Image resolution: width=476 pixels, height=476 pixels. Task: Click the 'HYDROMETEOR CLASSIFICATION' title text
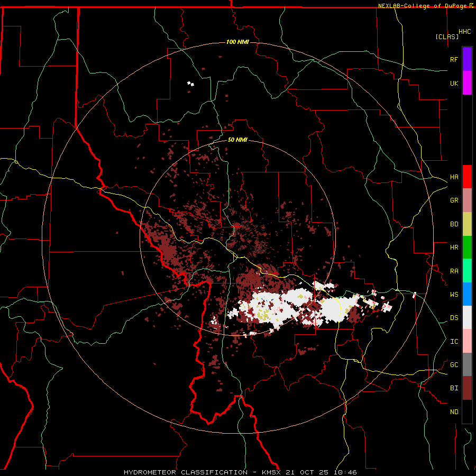186,472
